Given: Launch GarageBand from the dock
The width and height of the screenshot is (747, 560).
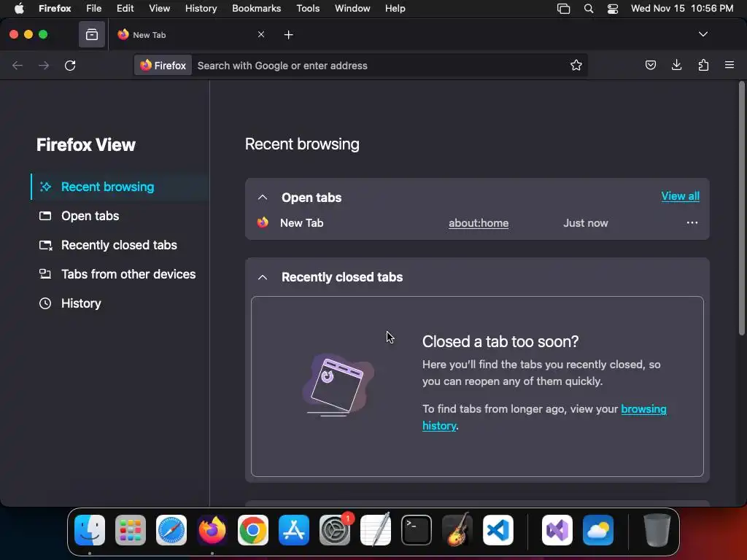Looking at the screenshot, I should click(457, 530).
